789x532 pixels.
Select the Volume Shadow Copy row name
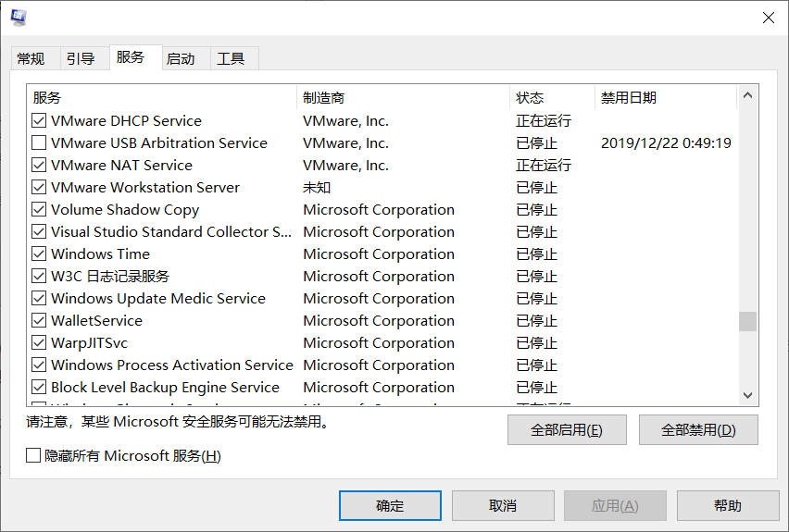(125, 209)
